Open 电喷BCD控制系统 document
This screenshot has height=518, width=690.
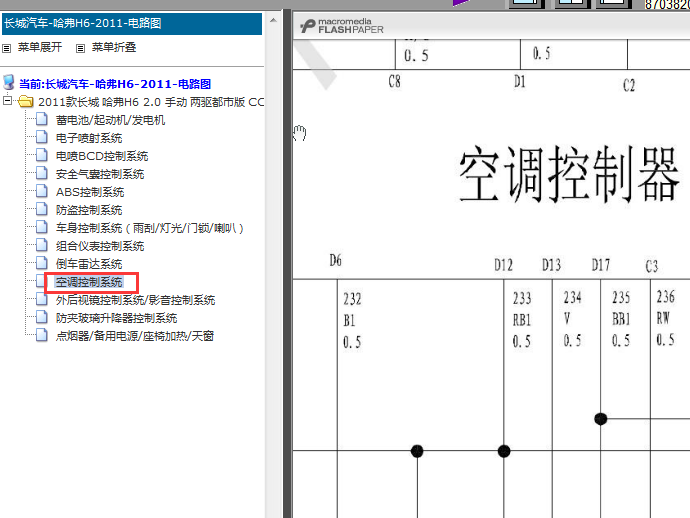pos(102,156)
